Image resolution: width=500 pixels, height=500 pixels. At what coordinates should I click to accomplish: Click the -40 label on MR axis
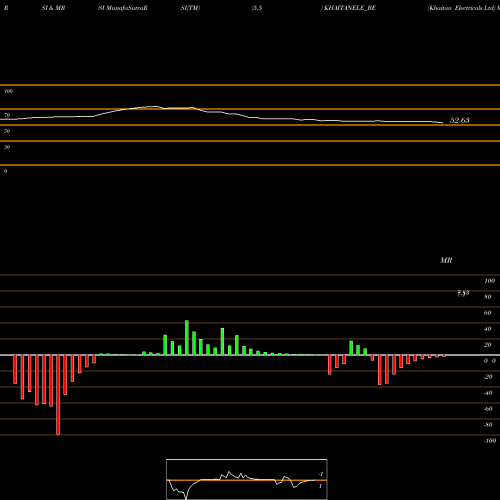click(x=488, y=393)
